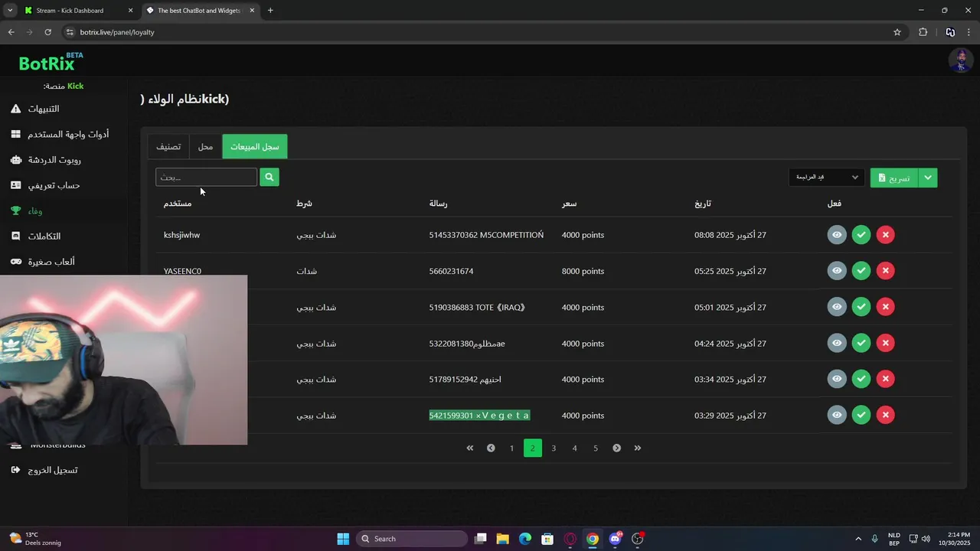Click تسجيل الخروج logout in sidebar
This screenshot has width=980, height=551.
[x=44, y=470]
